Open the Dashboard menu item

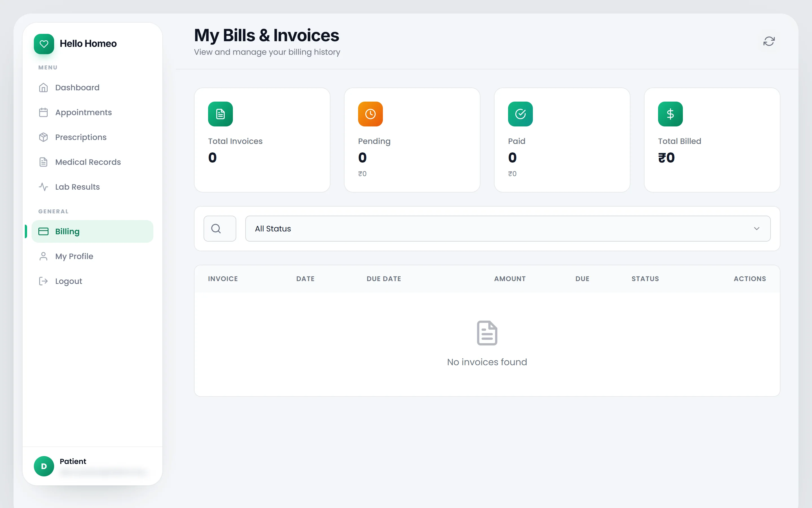pos(92,88)
